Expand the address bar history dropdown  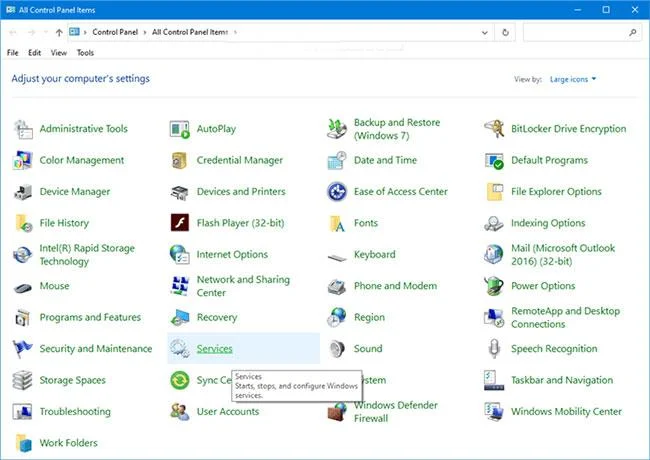pos(484,32)
